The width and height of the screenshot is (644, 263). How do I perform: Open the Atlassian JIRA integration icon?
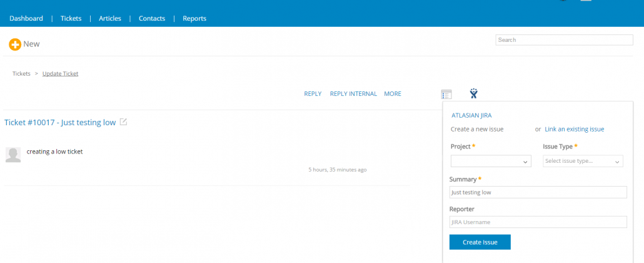[x=474, y=93]
